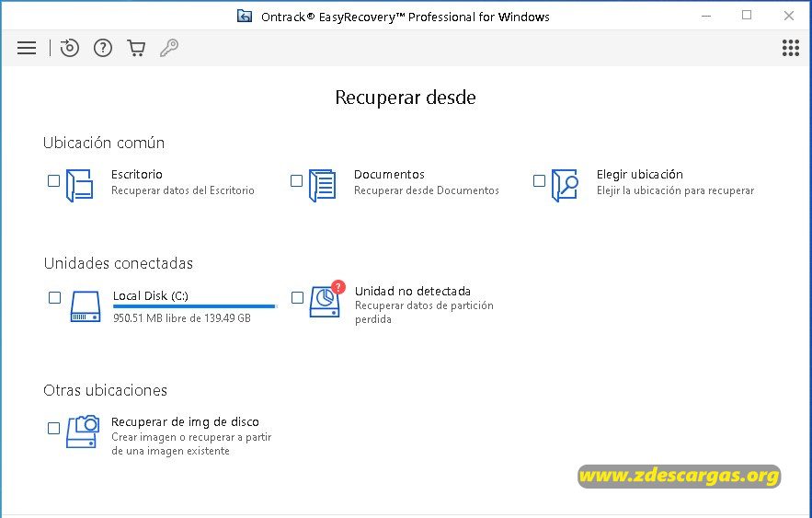Click the Elegir ubicación folder search icon
This screenshot has height=518, width=812.
(x=565, y=185)
